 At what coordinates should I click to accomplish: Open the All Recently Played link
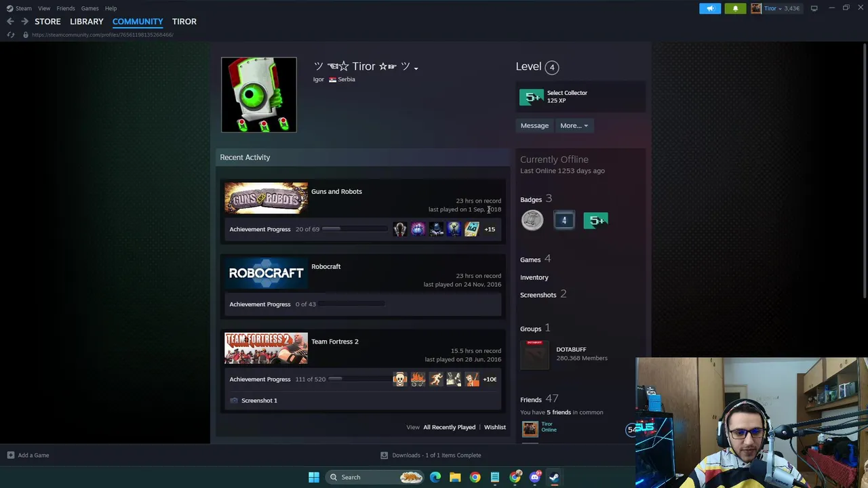tap(450, 427)
